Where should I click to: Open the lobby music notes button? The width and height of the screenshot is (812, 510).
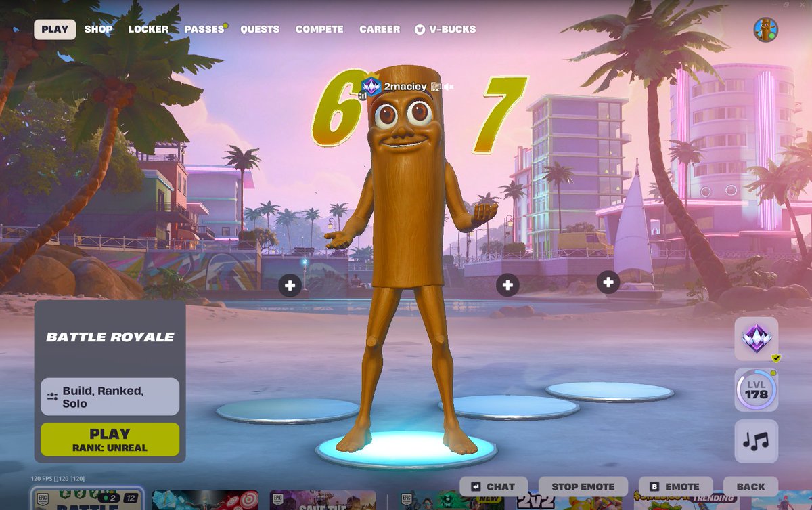coord(756,442)
